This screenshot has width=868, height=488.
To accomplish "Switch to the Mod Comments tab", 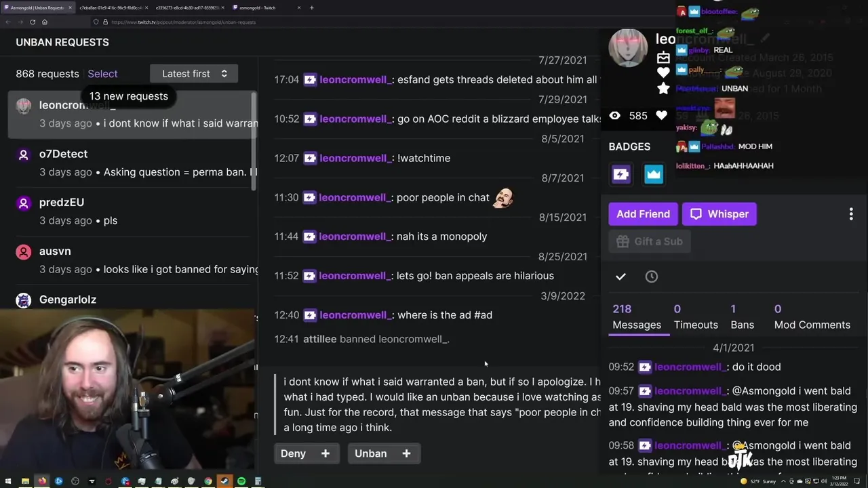I will point(812,317).
